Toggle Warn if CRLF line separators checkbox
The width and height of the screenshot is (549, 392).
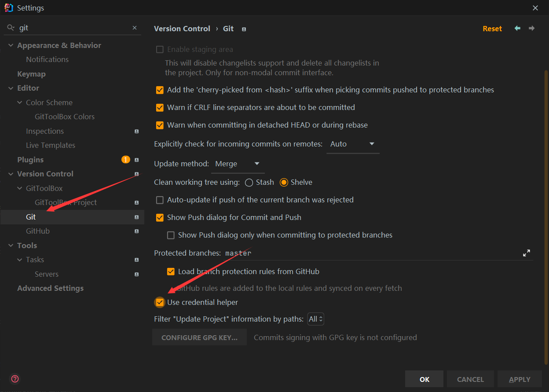(x=160, y=107)
